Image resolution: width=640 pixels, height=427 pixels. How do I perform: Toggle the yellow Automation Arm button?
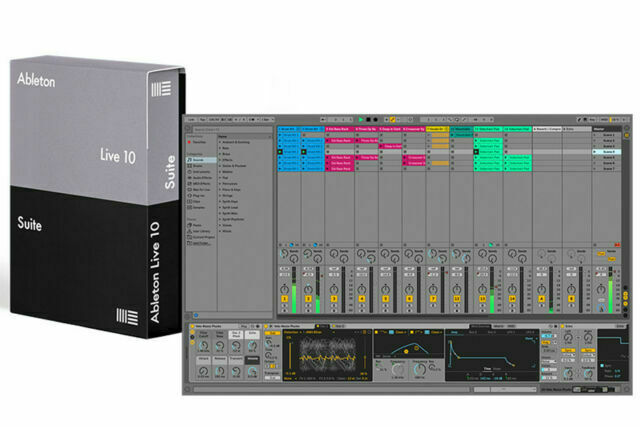(x=392, y=120)
